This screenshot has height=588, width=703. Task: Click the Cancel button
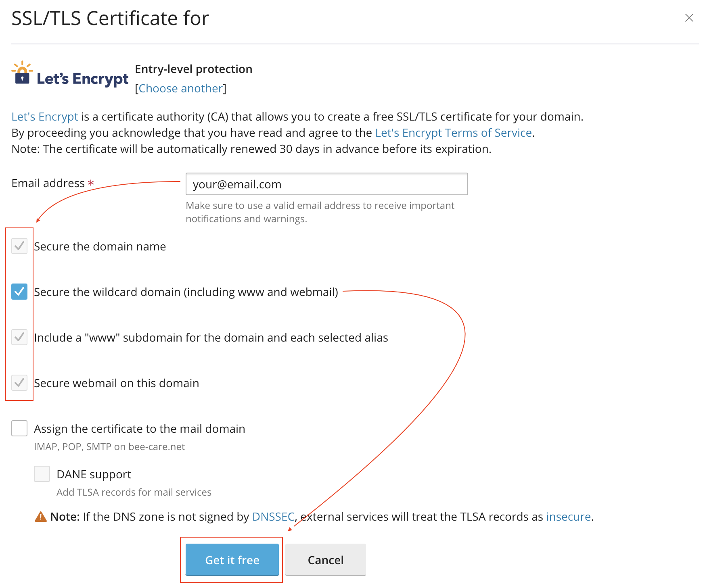(x=326, y=560)
